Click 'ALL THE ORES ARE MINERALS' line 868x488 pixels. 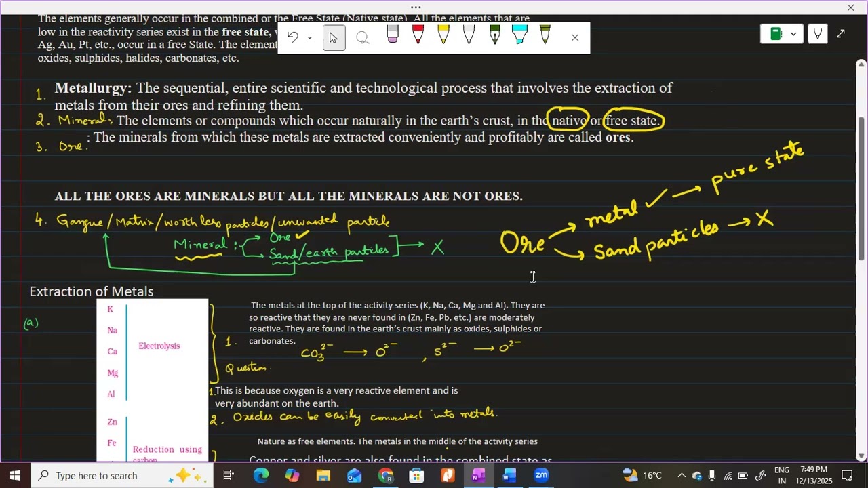point(289,197)
